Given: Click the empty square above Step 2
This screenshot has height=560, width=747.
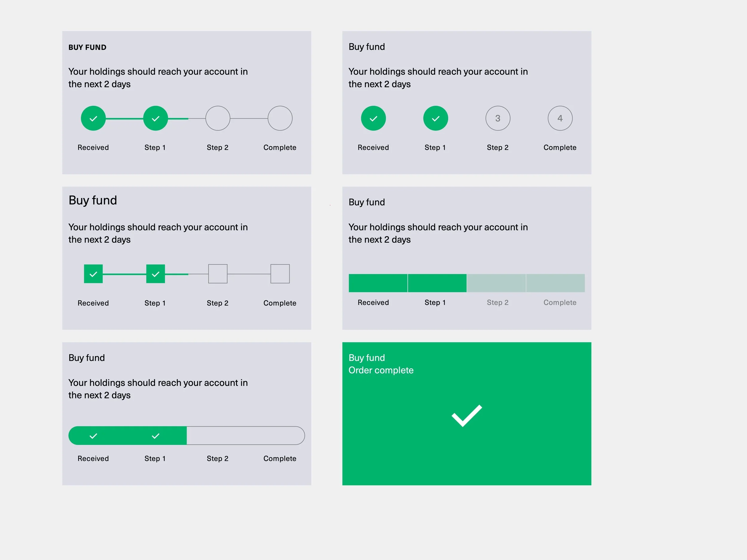Looking at the screenshot, I should pos(218,274).
